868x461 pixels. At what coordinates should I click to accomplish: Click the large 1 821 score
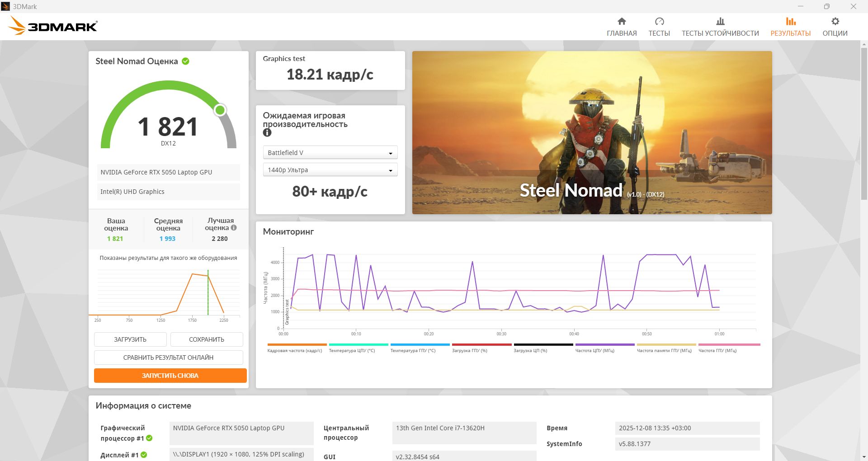(x=168, y=127)
